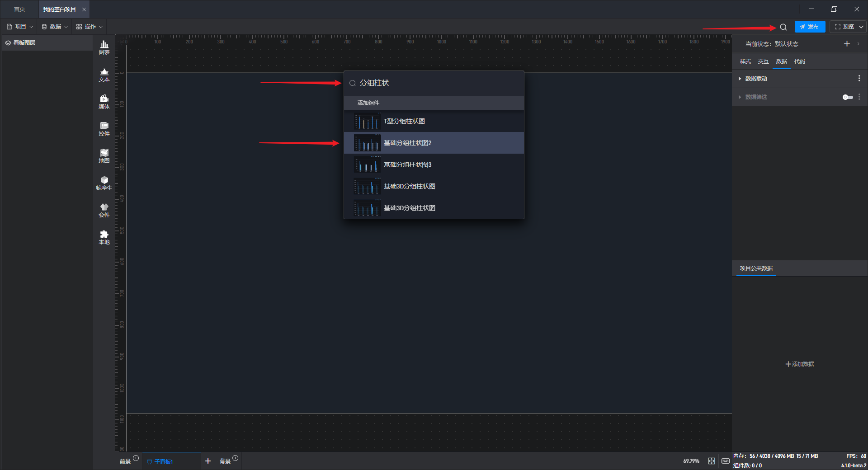Click the 69.79% zoom level value
The height and width of the screenshot is (470, 868).
pyautogui.click(x=691, y=461)
